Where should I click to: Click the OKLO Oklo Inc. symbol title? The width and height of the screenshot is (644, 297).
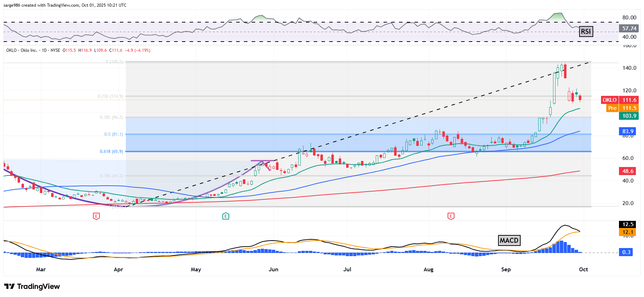(22, 50)
